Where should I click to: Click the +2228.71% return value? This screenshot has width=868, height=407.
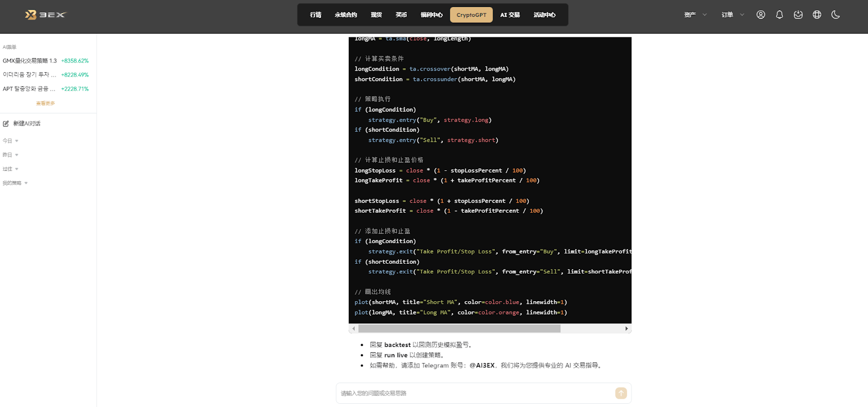click(x=75, y=89)
